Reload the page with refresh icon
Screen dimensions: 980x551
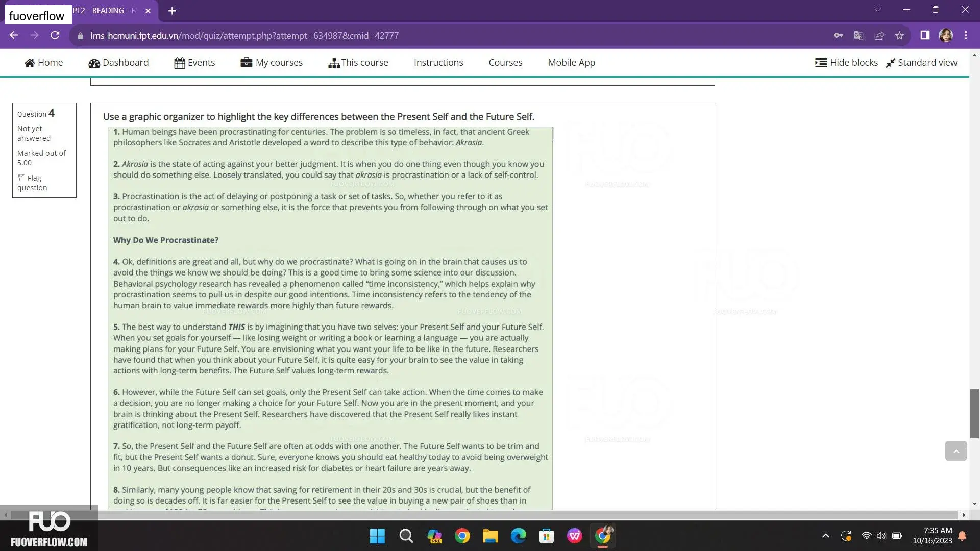click(55, 35)
